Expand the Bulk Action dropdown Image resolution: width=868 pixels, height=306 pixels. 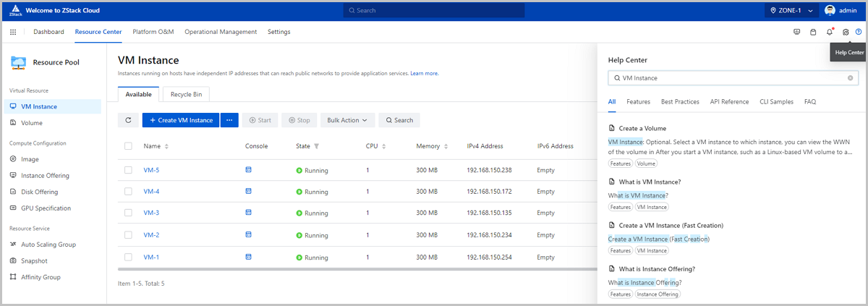347,120
